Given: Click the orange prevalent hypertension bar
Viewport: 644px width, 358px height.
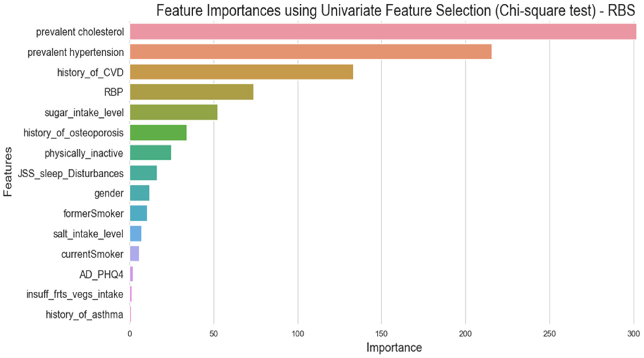Looking at the screenshot, I should tap(311, 52).
